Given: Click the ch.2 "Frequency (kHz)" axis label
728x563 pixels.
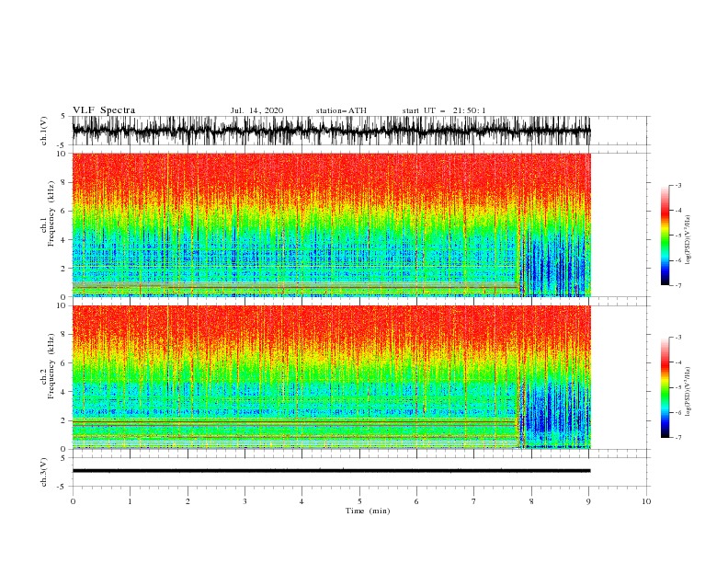Looking at the screenshot, I should pos(51,366).
